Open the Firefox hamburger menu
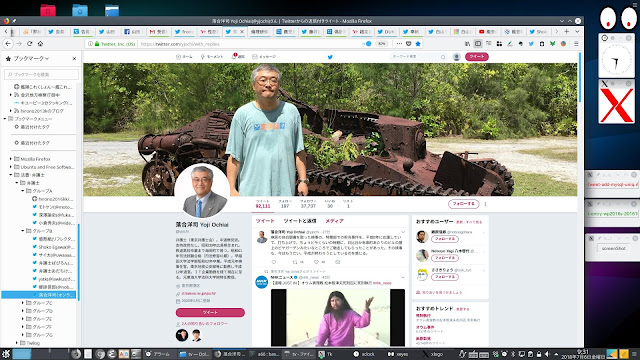This screenshot has height=360, width=640. (x=576, y=44)
